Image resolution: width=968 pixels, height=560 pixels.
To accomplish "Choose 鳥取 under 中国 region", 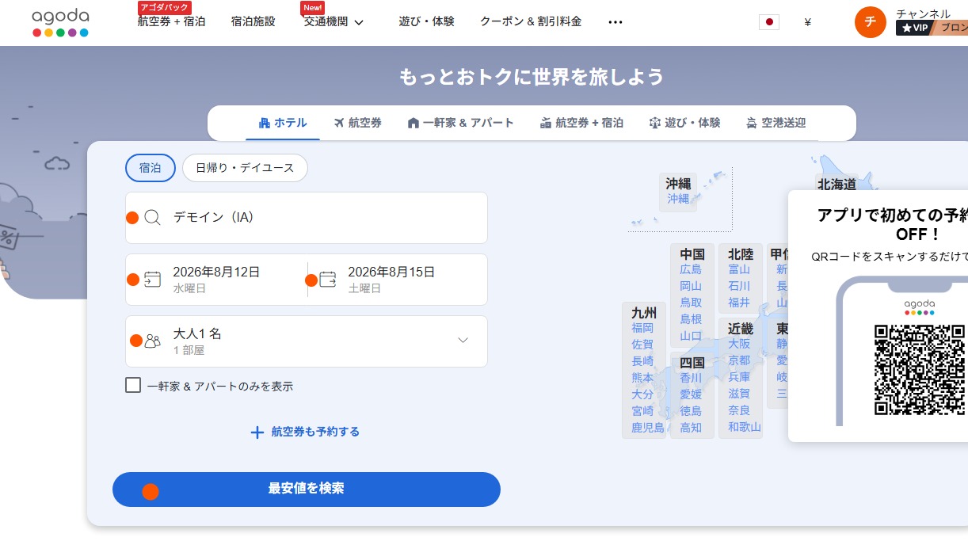I will (691, 303).
